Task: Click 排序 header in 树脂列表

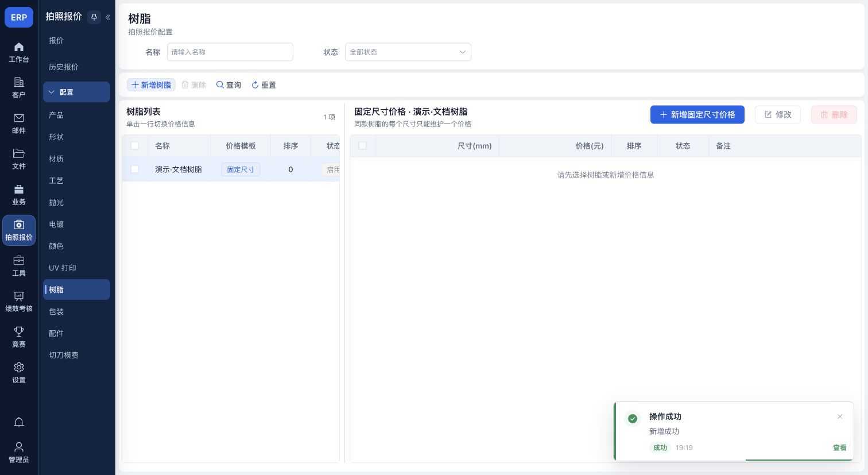Action: pyautogui.click(x=290, y=146)
